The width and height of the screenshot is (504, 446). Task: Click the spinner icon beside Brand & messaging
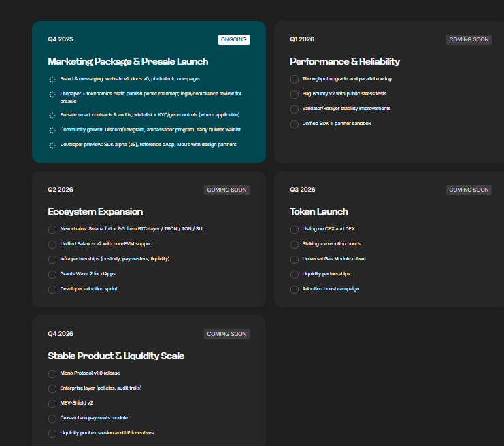tap(52, 80)
